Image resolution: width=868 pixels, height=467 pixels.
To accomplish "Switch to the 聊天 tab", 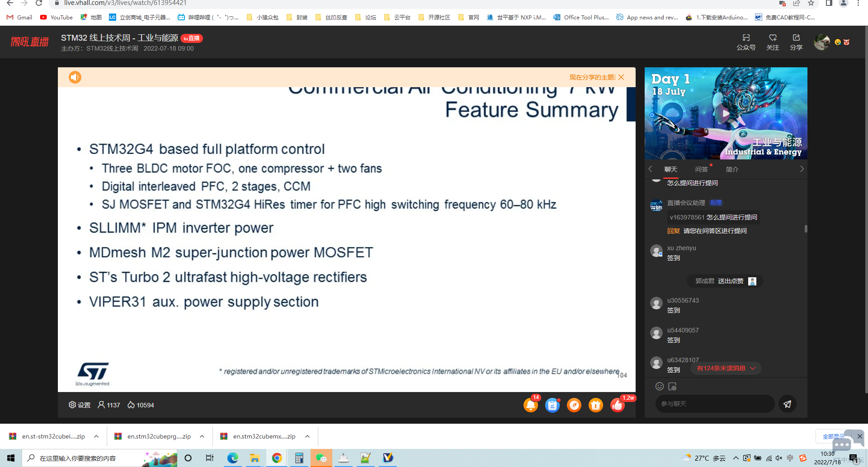I will [x=671, y=169].
